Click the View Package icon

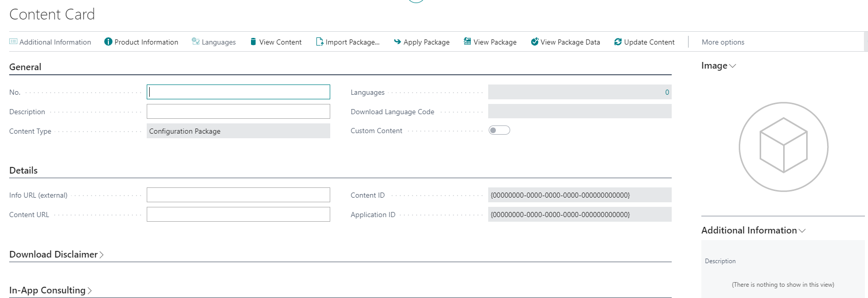[467, 41]
